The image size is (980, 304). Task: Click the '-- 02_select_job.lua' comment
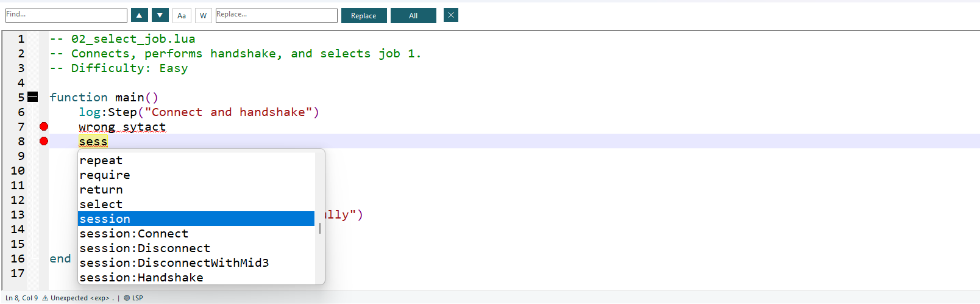(x=122, y=38)
